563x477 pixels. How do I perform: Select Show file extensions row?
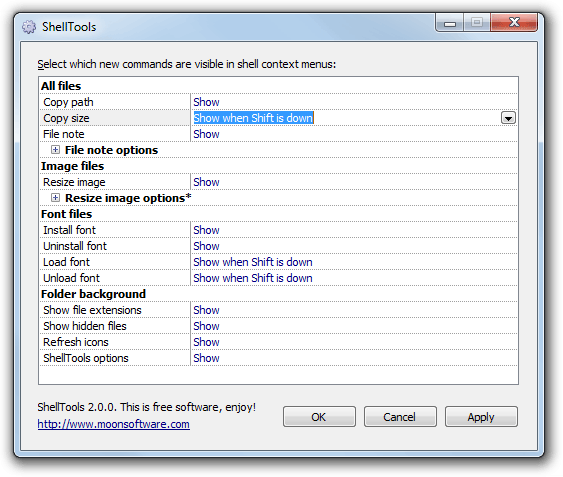pos(279,310)
